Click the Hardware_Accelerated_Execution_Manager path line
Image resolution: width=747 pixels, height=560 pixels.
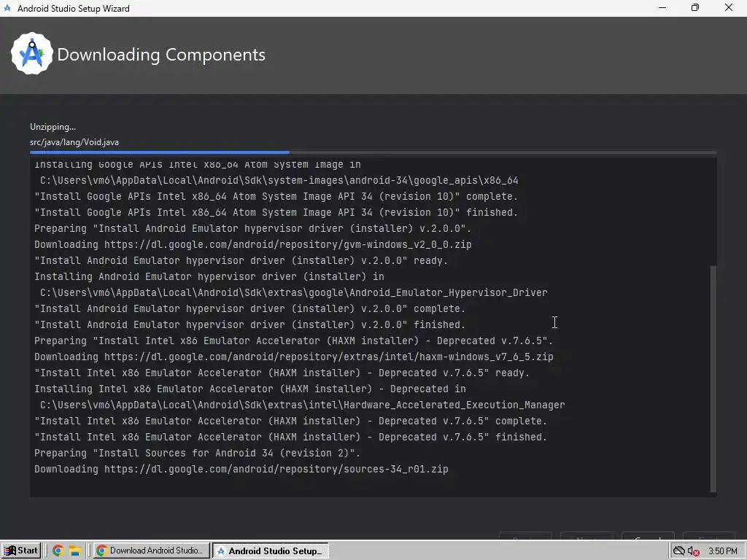click(302, 405)
